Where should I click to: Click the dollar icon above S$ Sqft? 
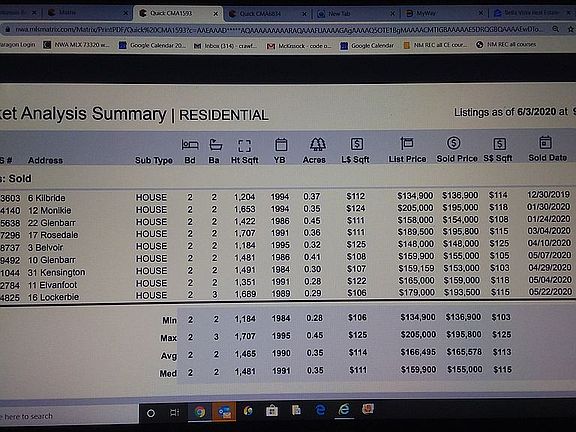(x=499, y=144)
